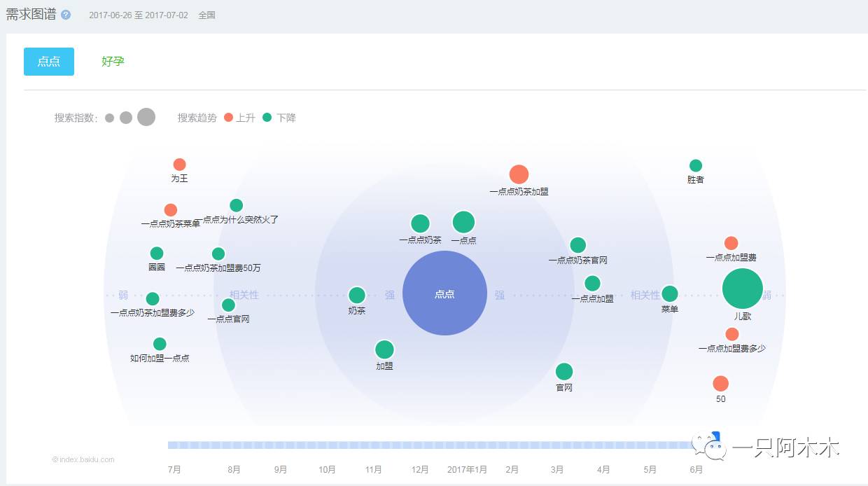Viewport: 868px width, 486px height.
Task: Click the green 加盟 bubble
Action: coord(384,349)
